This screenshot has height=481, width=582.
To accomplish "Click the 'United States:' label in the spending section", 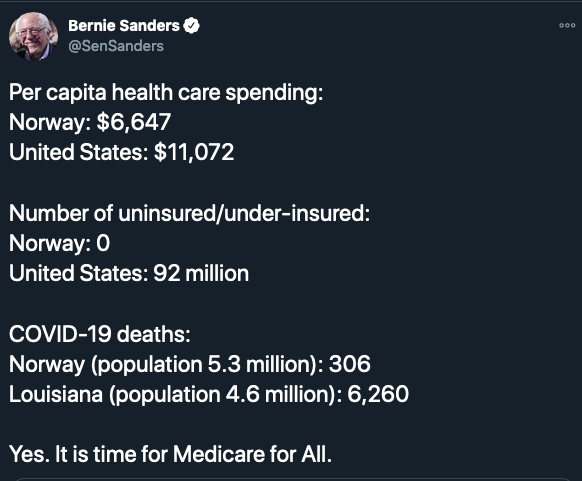I will click(x=79, y=152).
